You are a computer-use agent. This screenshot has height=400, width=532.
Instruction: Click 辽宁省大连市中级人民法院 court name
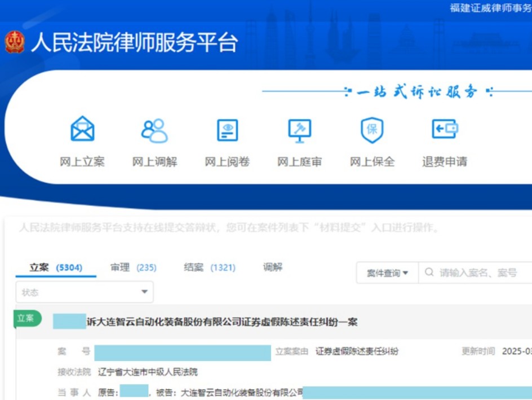(x=148, y=372)
